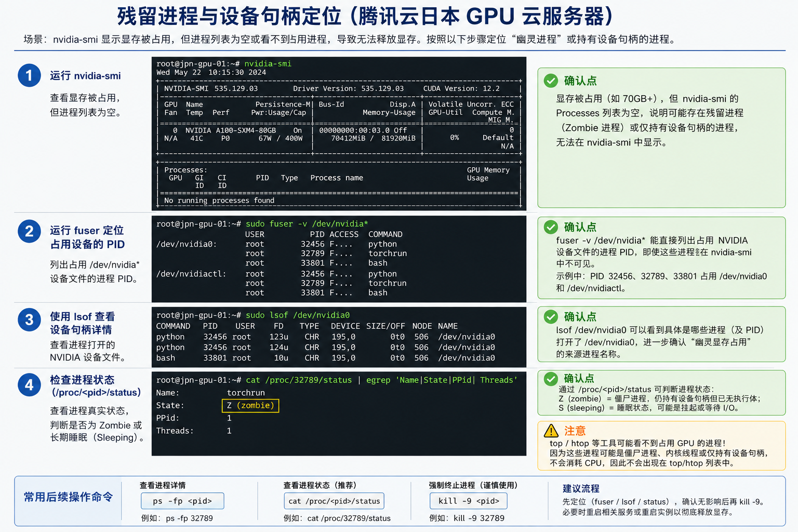Click the "强制终止进程 (谨慎使用)" label
The image size is (798, 532).
pyautogui.click(x=473, y=485)
